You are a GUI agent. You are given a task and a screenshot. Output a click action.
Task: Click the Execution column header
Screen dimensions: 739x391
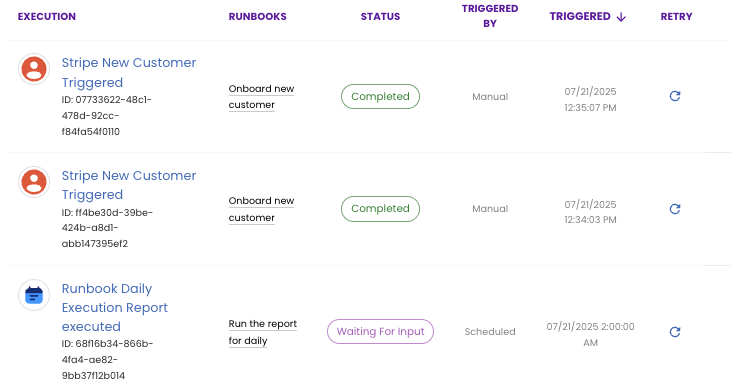point(47,16)
